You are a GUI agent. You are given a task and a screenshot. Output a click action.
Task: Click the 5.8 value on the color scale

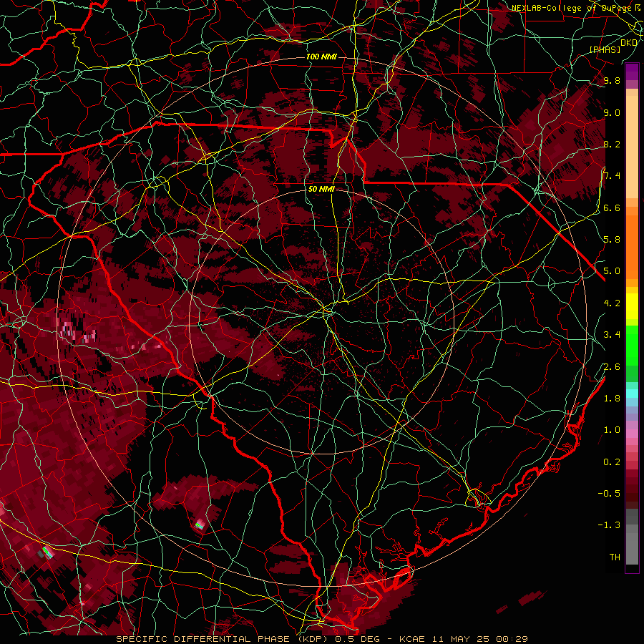(612, 239)
